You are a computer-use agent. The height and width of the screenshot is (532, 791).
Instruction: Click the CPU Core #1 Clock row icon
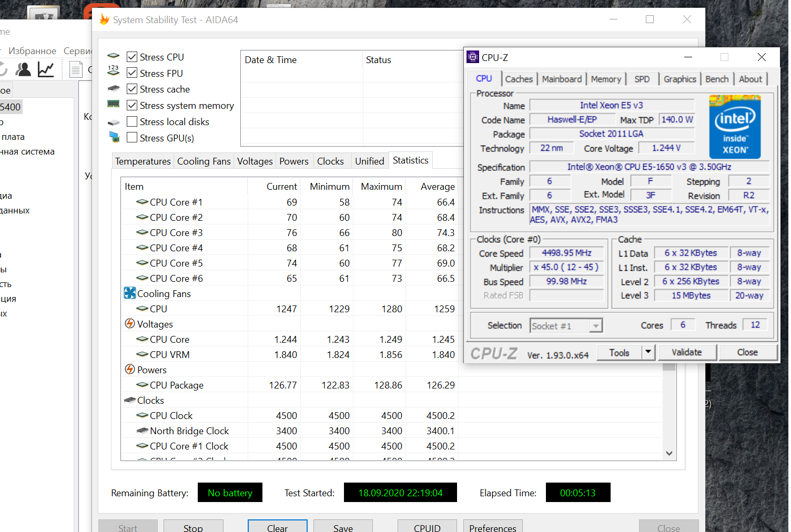tap(142, 446)
